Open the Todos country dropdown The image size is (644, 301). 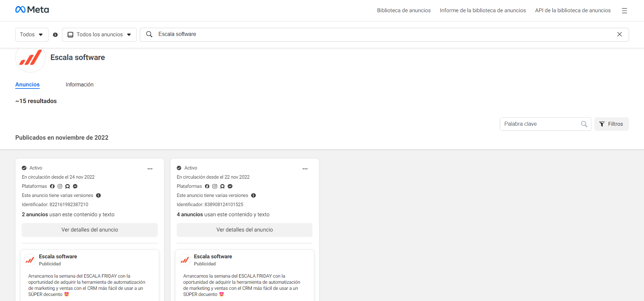[x=32, y=35]
